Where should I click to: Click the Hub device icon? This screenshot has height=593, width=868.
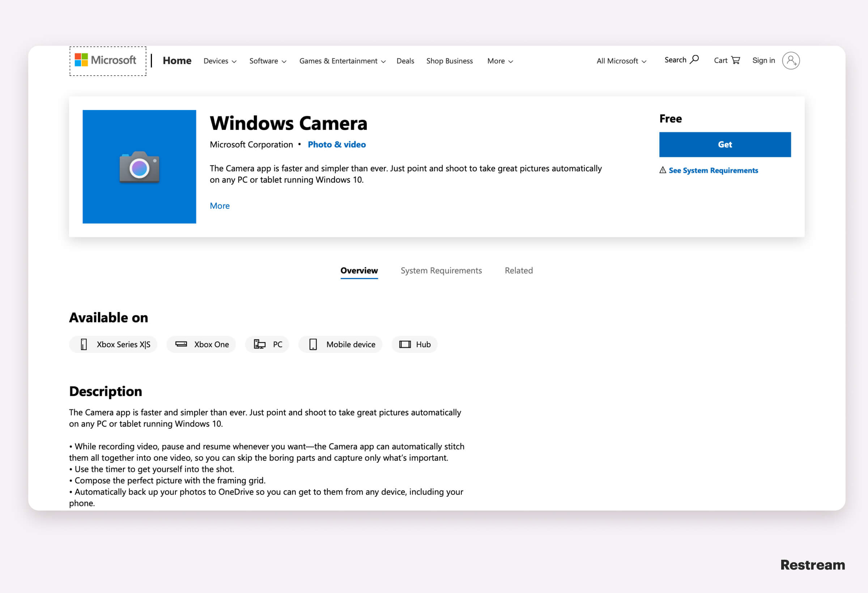click(405, 343)
